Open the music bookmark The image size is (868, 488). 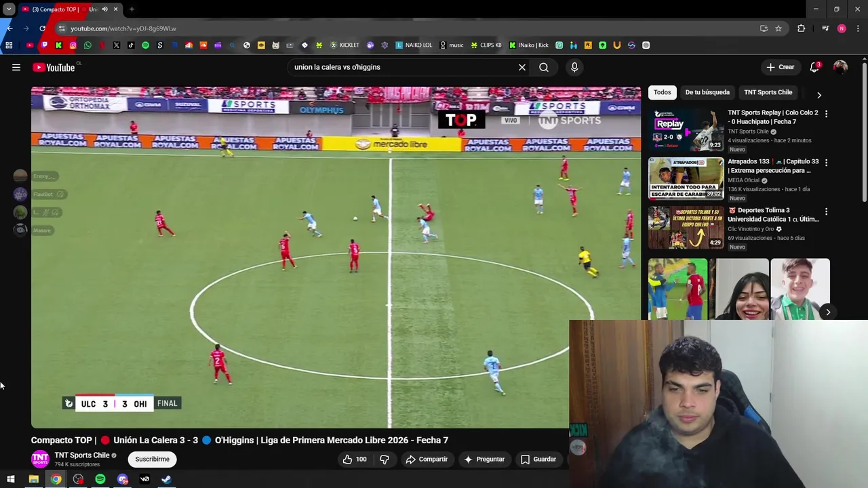451,45
